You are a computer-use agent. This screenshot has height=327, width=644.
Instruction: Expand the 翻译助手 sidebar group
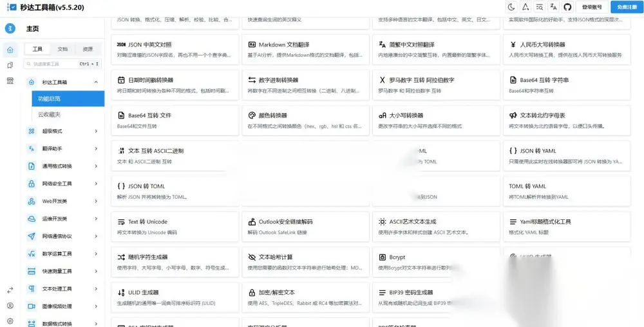point(64,148)
